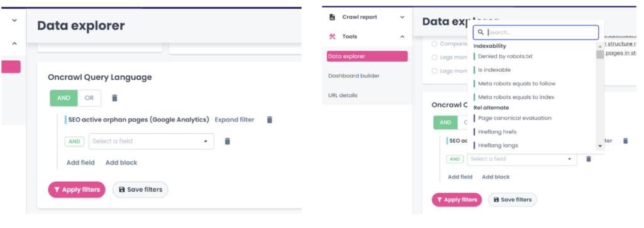Click Apply filters button in right screenshot
The image size is (644, 228).
click(x=457, y=200)
